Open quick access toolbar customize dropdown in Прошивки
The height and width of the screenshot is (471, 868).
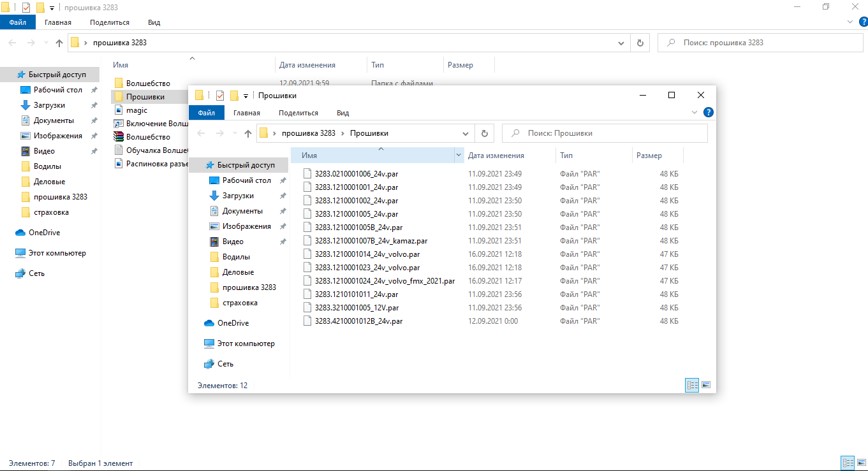tap(246, 96)
